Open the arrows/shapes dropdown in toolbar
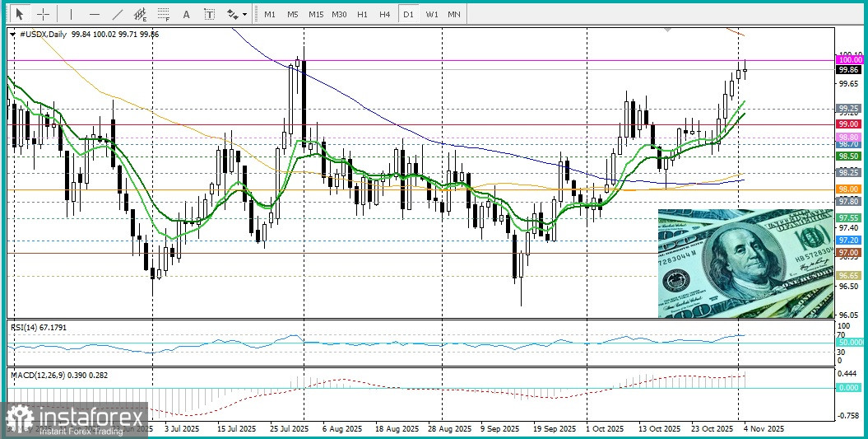868x439 pixels. pyautogui.click(x=237, y=14)
